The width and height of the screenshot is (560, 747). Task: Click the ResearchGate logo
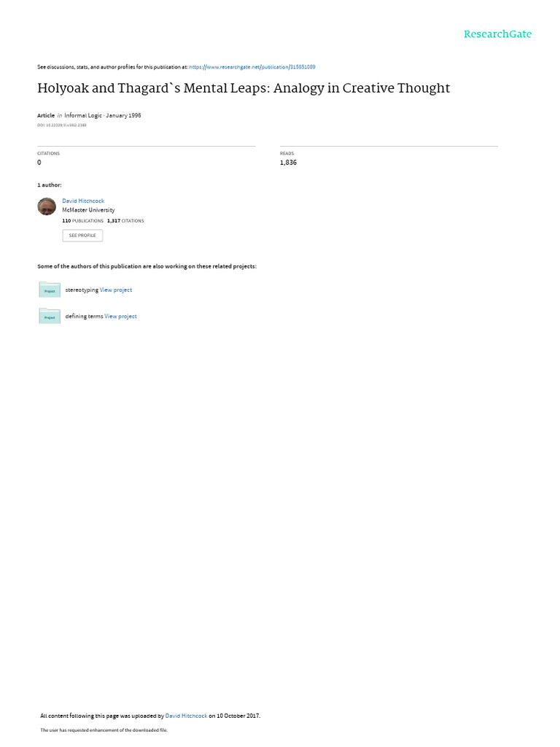pyautogui.click(x=497, y=34)
